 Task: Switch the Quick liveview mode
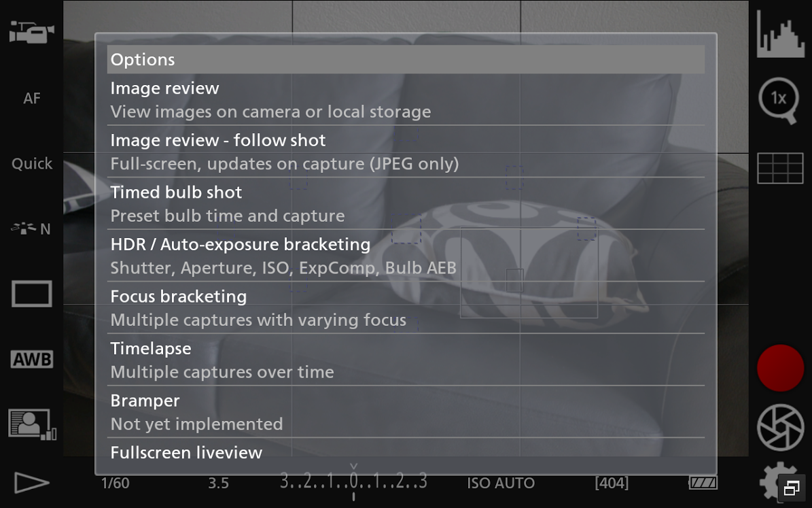point(31,164)
